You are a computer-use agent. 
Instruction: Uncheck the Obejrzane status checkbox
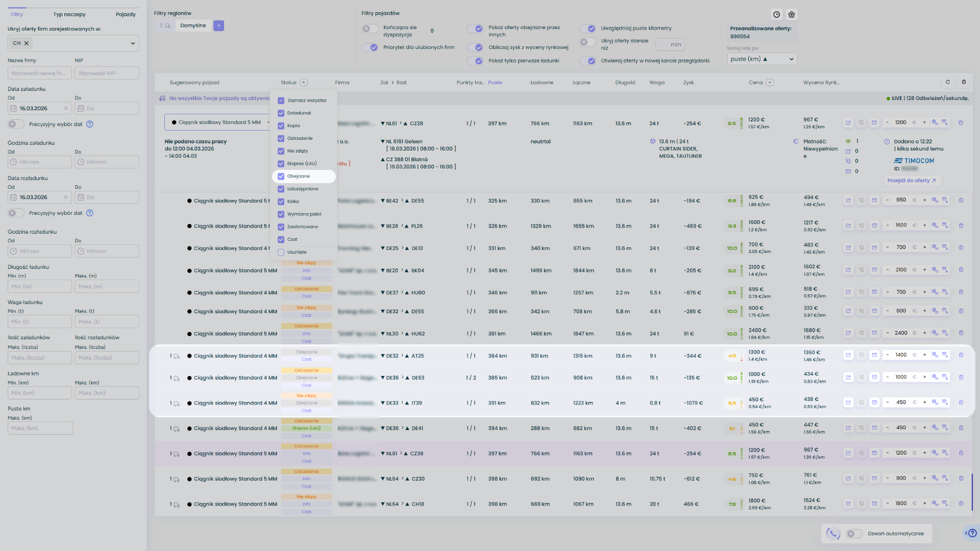click(281, 177)
